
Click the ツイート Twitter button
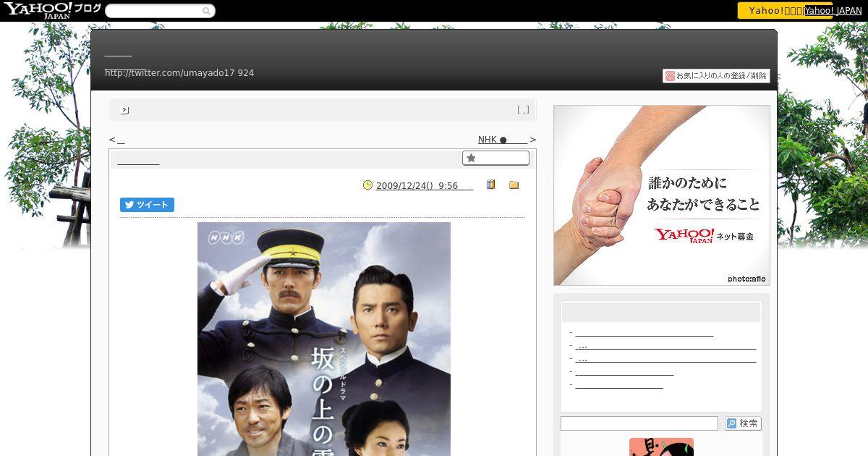coord(147,205)
